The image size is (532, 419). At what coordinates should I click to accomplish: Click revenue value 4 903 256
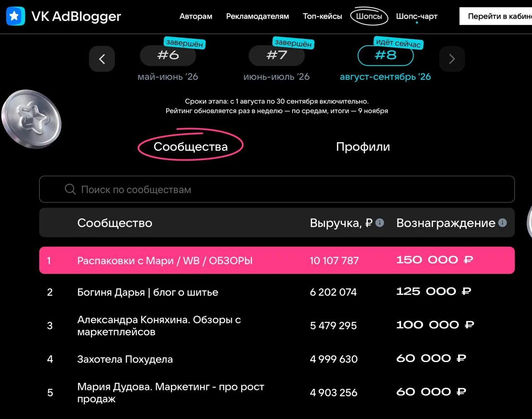pos(333,392)
